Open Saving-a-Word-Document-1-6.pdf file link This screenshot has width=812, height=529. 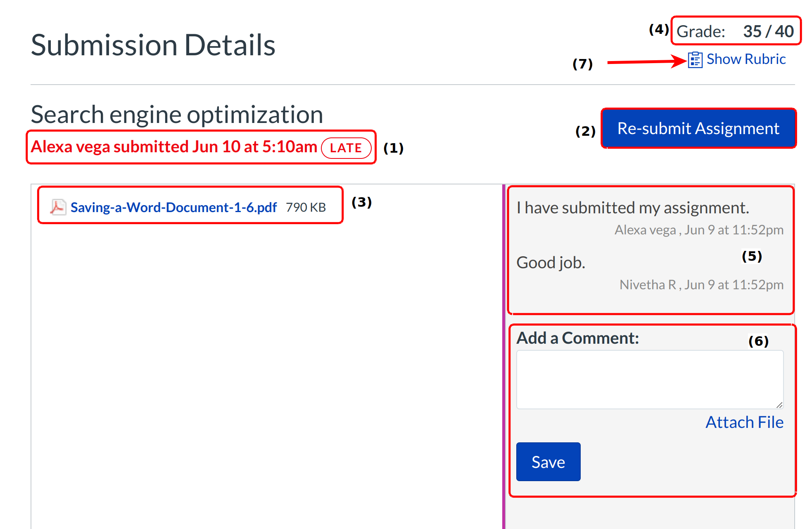(173, 207)
